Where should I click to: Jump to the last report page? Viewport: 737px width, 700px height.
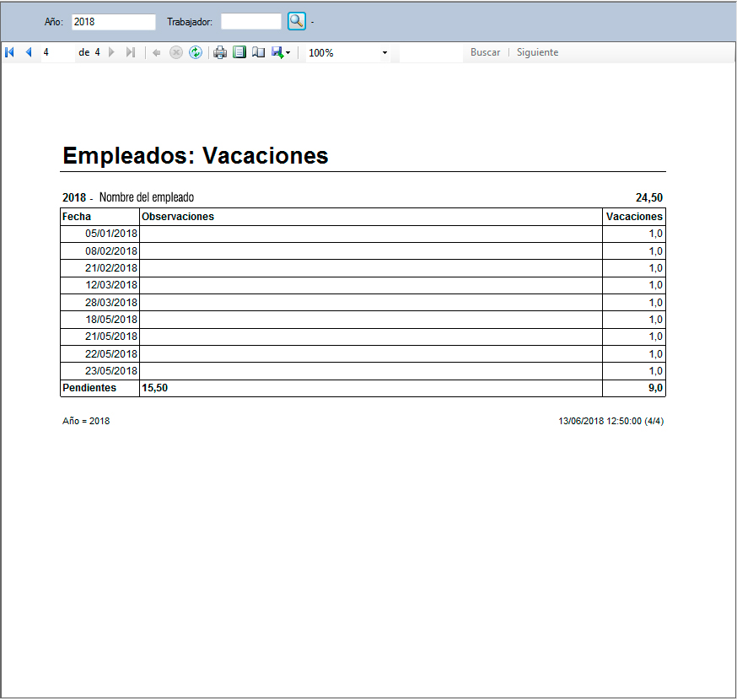(131, 52)
